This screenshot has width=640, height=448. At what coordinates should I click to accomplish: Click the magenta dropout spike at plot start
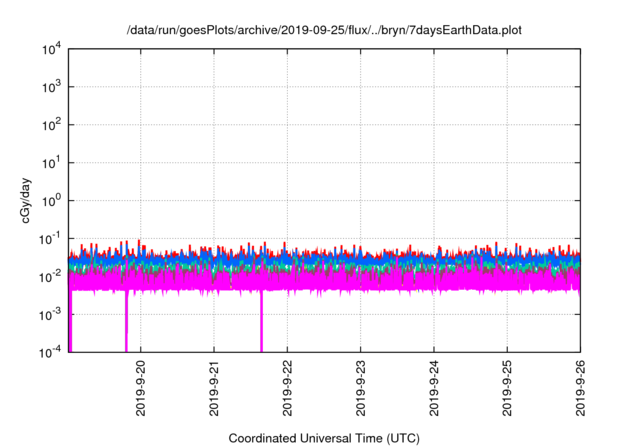tap(70, 321)
